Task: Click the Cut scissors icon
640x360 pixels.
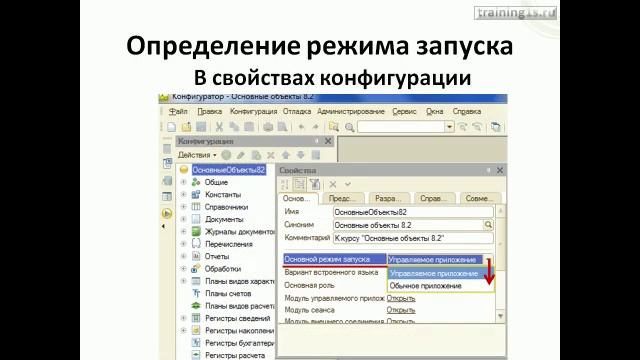Action: coord(219,127)
